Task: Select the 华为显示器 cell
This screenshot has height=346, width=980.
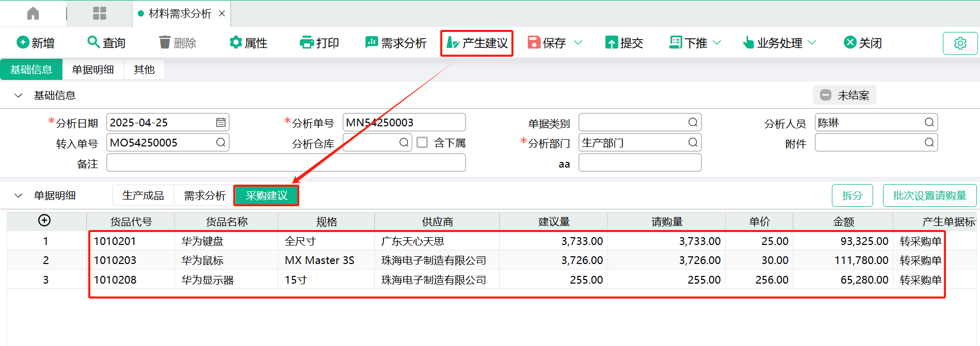Action: point(227,280)
